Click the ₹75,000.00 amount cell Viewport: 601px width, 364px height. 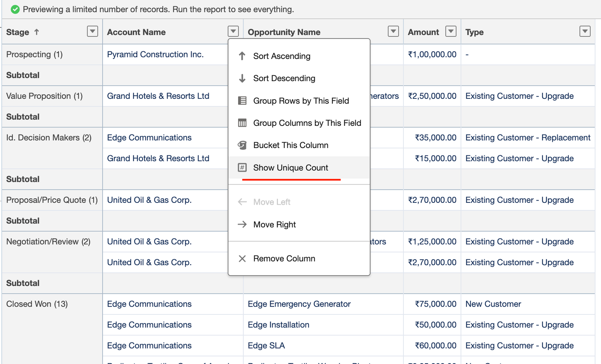pos(435,304)
